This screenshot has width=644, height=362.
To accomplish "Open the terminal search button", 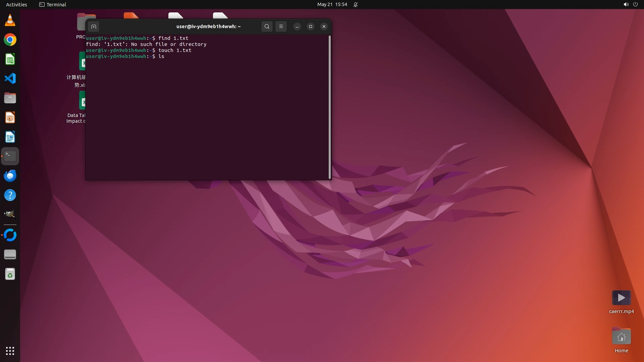I will (x=267, y=26).
